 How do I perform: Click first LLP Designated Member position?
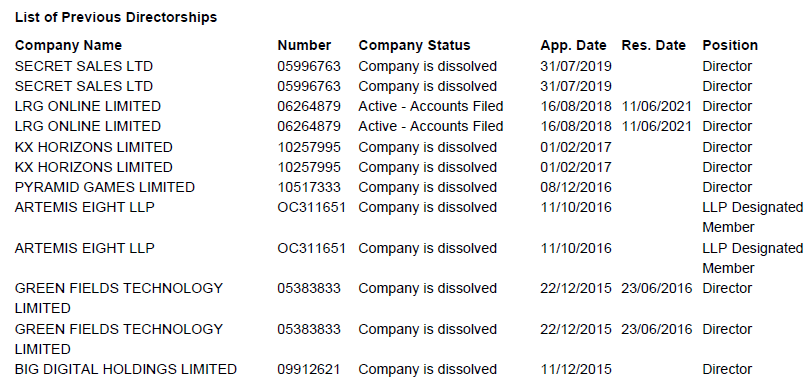[x=753, y=217]
